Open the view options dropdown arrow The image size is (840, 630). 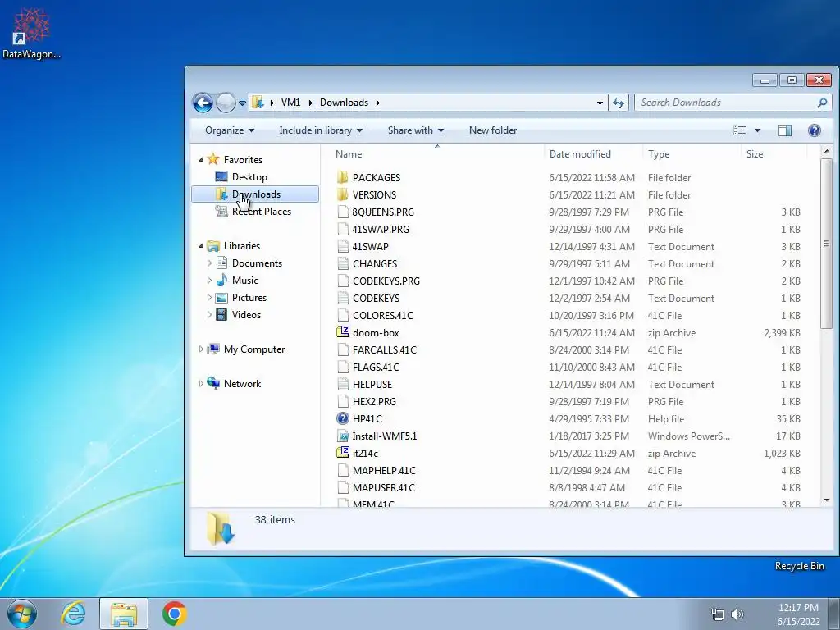[757, 130]
